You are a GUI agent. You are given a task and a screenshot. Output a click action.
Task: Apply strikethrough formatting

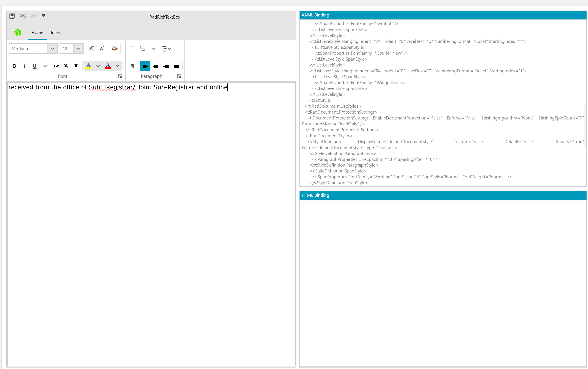[56, 66]
